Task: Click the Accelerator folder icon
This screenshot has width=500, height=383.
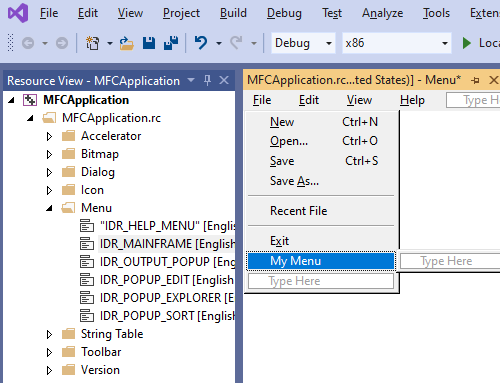Action: [x=69, y=136]
